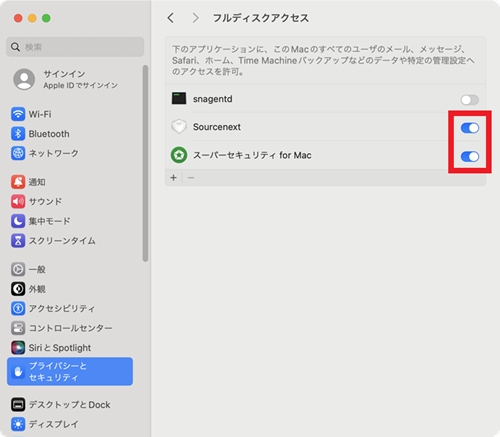Screen dimensions: 500x437
Task: Go forward with the right chevron
Action: point(195,18)
